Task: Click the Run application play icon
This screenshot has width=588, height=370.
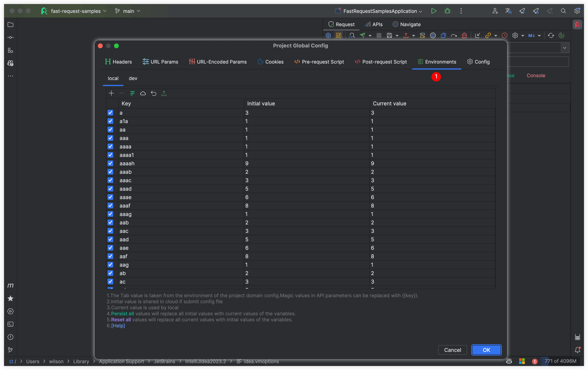Action: point(434,11)
